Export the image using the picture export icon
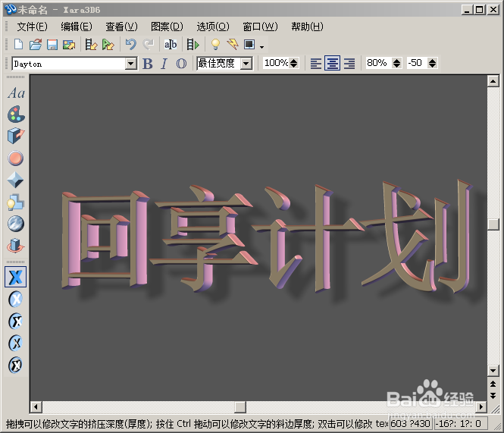504x433 pixels. 69,45
